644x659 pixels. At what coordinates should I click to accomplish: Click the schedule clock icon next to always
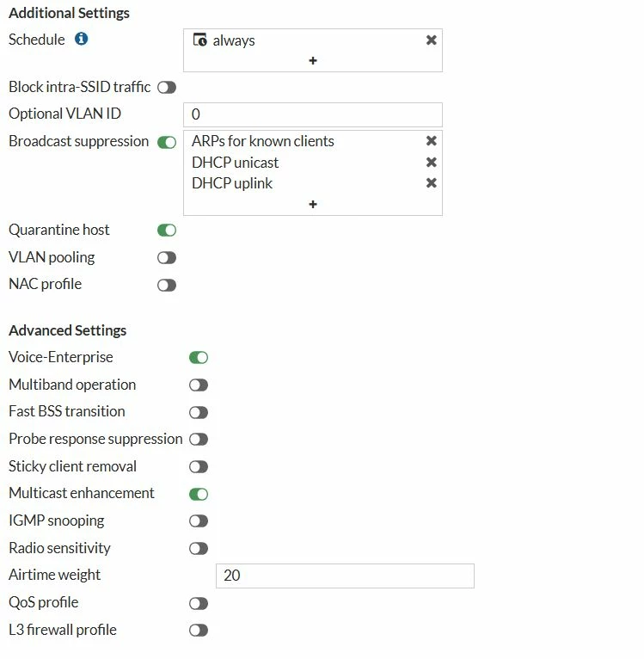point(200,40)
